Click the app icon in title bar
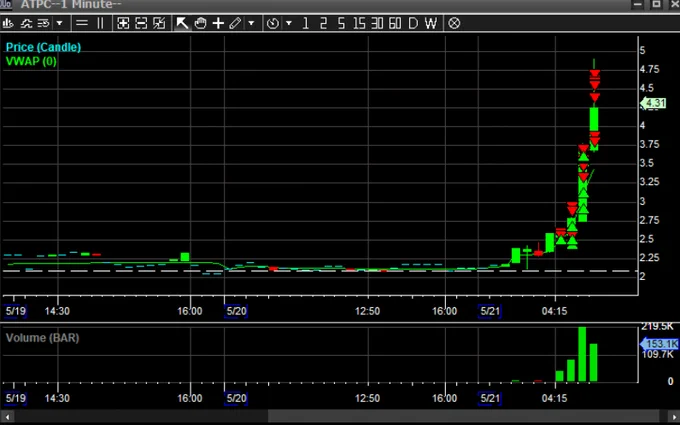680x425 pixels. (6, 4)
